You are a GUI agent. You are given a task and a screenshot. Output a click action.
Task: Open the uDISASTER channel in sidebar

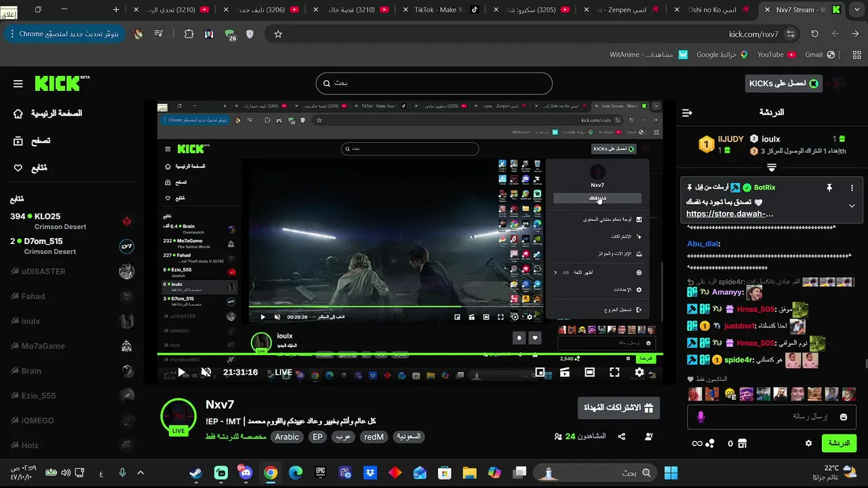[71, 271]
